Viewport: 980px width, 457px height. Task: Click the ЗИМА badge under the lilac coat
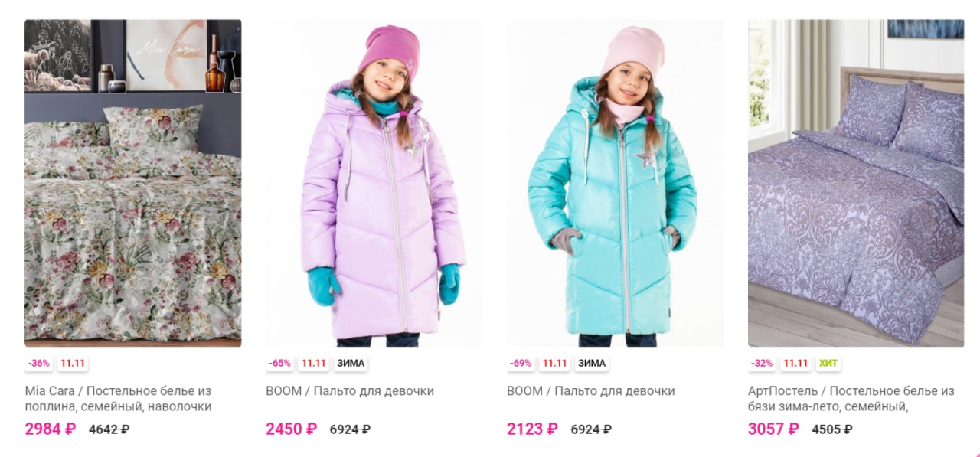(x=351, y=364)
